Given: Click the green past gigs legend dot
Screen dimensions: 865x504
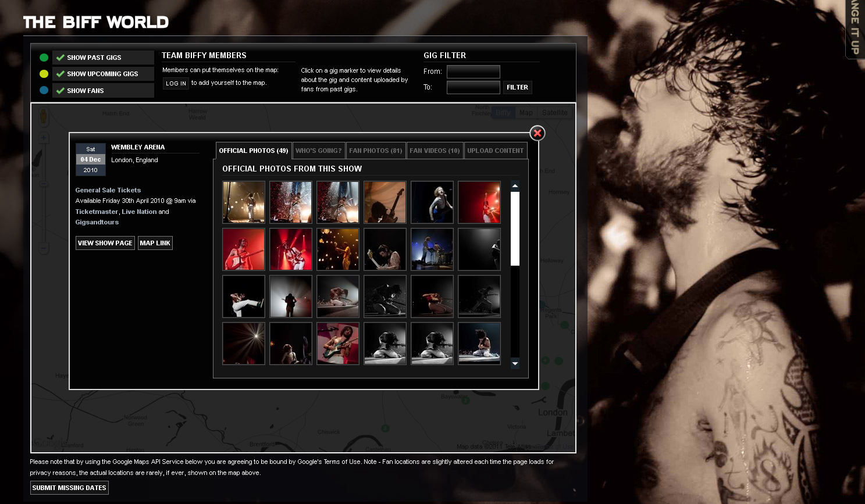Looking at the screenshot, I should click(44, 58).
